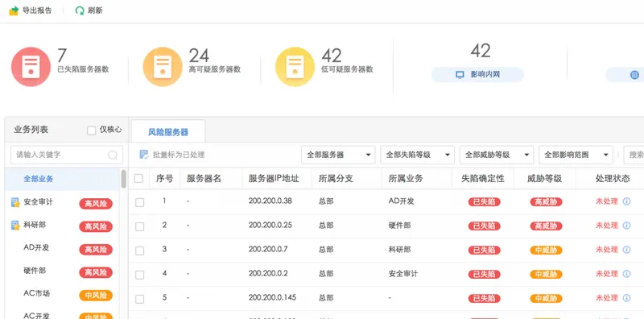The width and height of the screenshot is (644, 319).
Task: Click the 硬件部 cell in row 2
Action: (399, 226)
